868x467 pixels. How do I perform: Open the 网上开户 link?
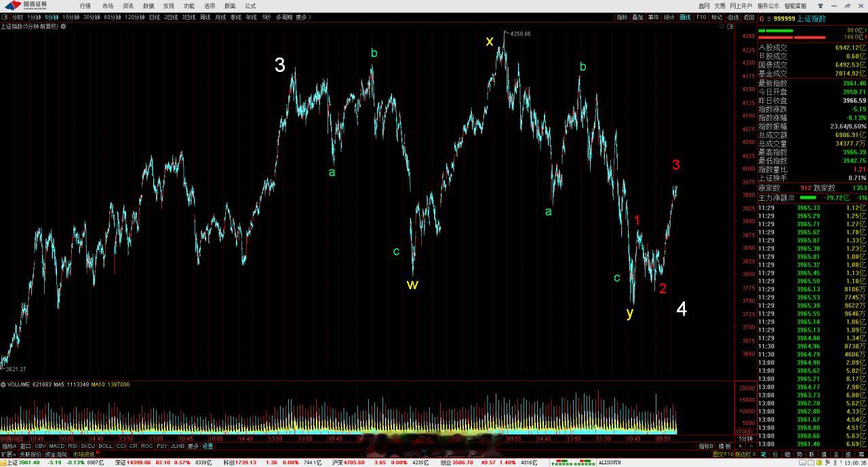point(741,5)
